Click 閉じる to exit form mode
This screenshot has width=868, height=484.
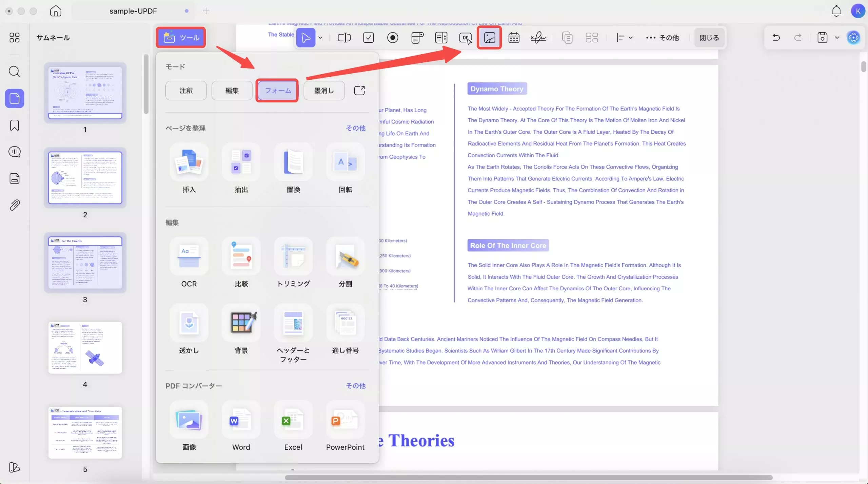709,38
